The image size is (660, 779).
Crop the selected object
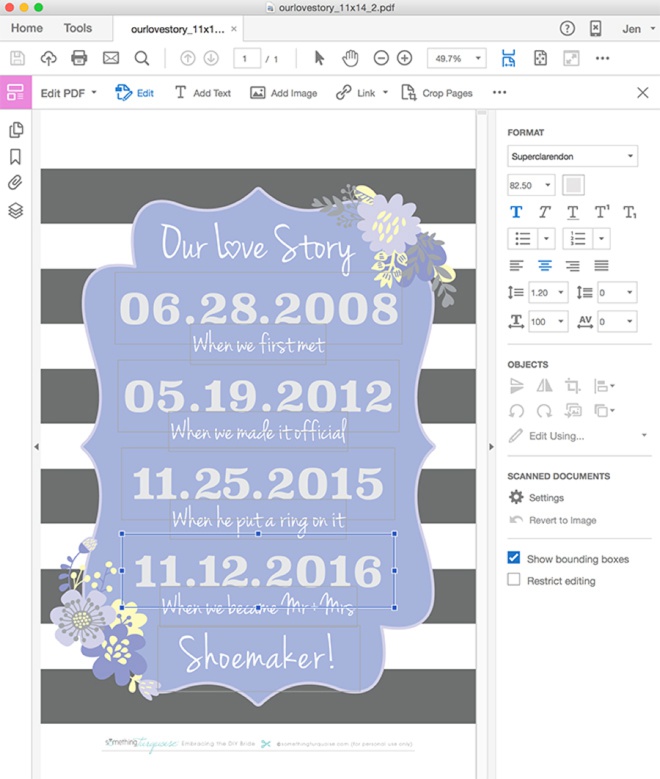572,386
